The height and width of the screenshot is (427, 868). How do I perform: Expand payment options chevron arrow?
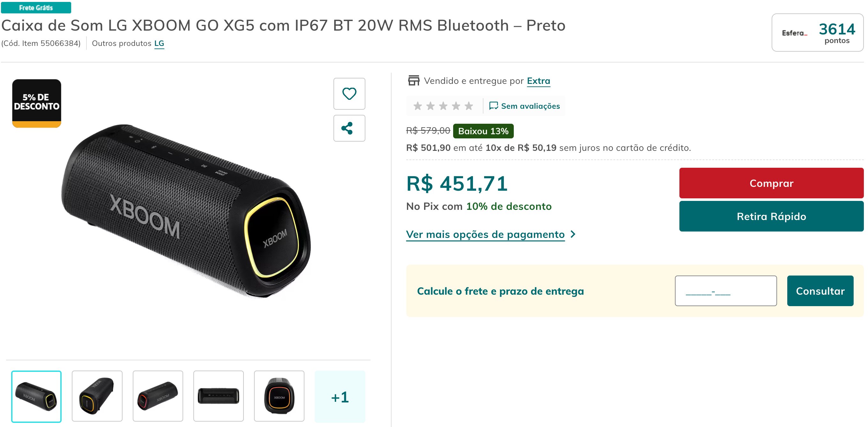(573, 234)
